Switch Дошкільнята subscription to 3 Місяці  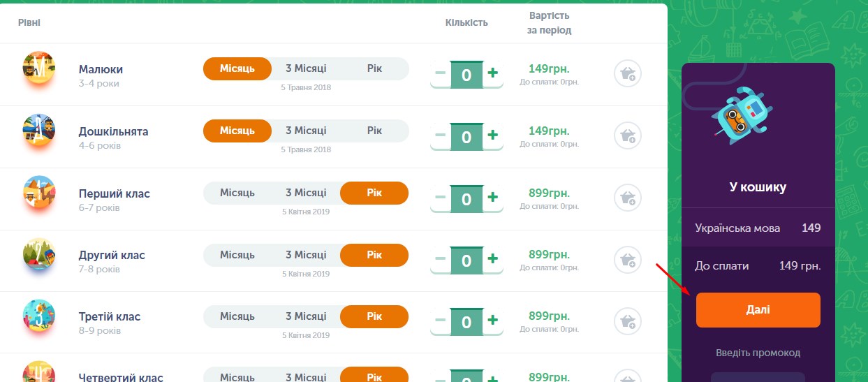click(x=306, y=131)
